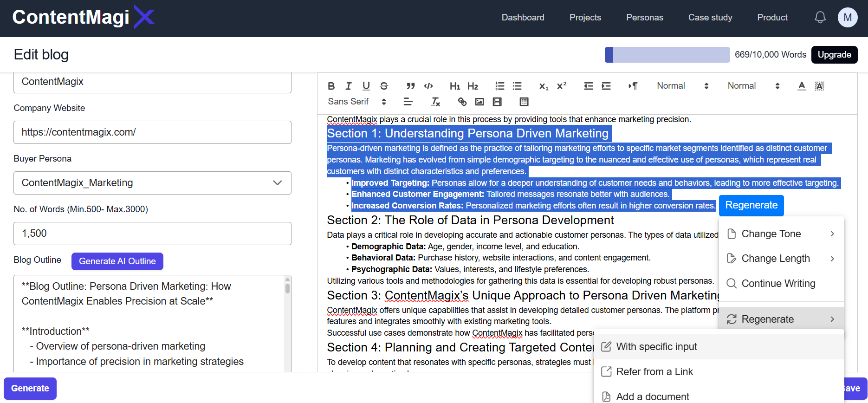Image resolution: width=868 pixels, height=403 pixels.
Task: Apply blockquote formatting
Action: click(410, 86)
